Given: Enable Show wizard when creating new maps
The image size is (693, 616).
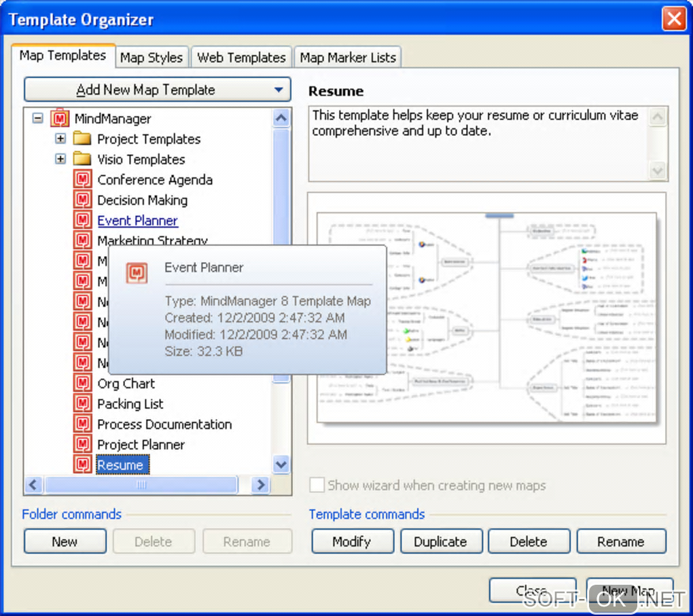Looking at the screenshot, I should pos(317,485).
